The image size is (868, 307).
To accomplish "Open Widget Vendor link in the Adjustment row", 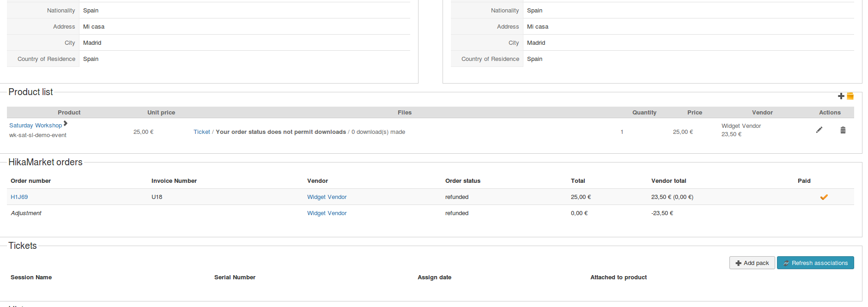I will (327, 213).
